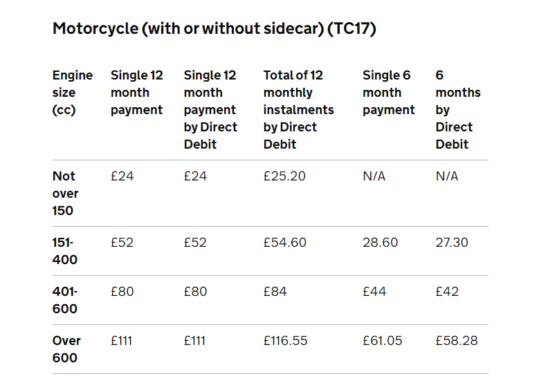Click the Single 12 month payment header
Image resolution: width=539 pixels, height=392 pixels.
click(137, 93)
